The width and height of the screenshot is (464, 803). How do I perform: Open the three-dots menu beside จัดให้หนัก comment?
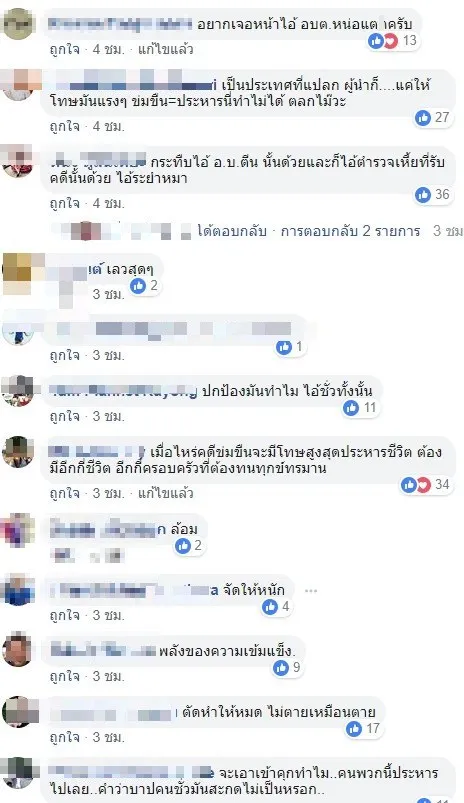(x=311, y=590)
